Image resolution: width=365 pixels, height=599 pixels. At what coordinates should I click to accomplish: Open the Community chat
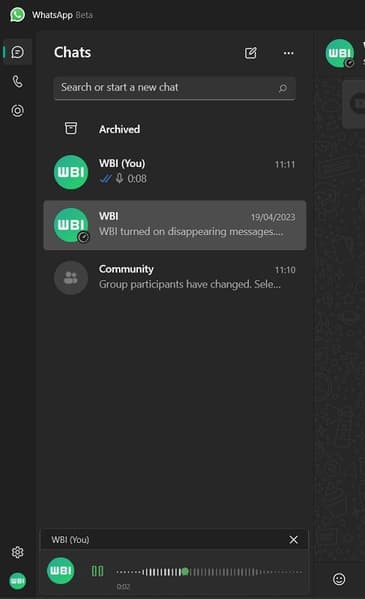click(175, 278)
